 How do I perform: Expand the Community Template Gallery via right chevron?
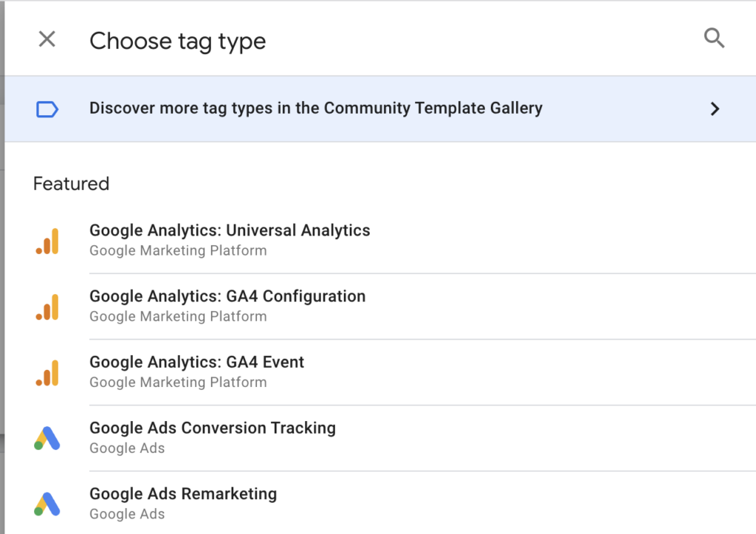(x=715, y=109)
